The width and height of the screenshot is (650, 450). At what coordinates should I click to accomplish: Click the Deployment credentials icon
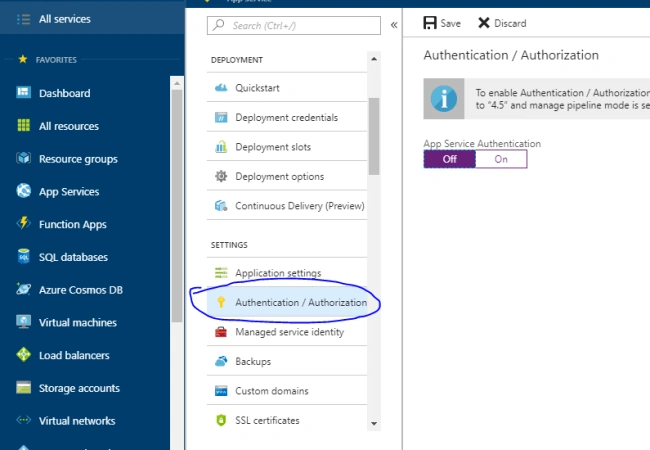point(221,117)
